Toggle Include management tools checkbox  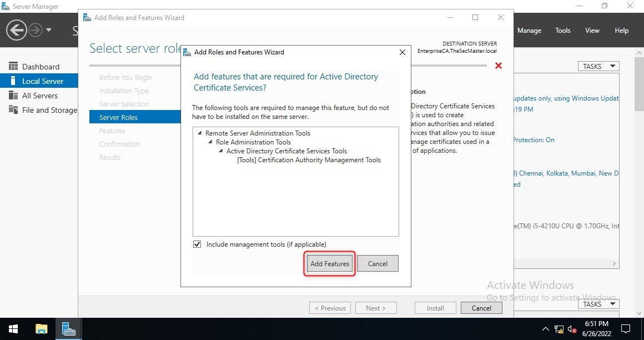[197, 244]
